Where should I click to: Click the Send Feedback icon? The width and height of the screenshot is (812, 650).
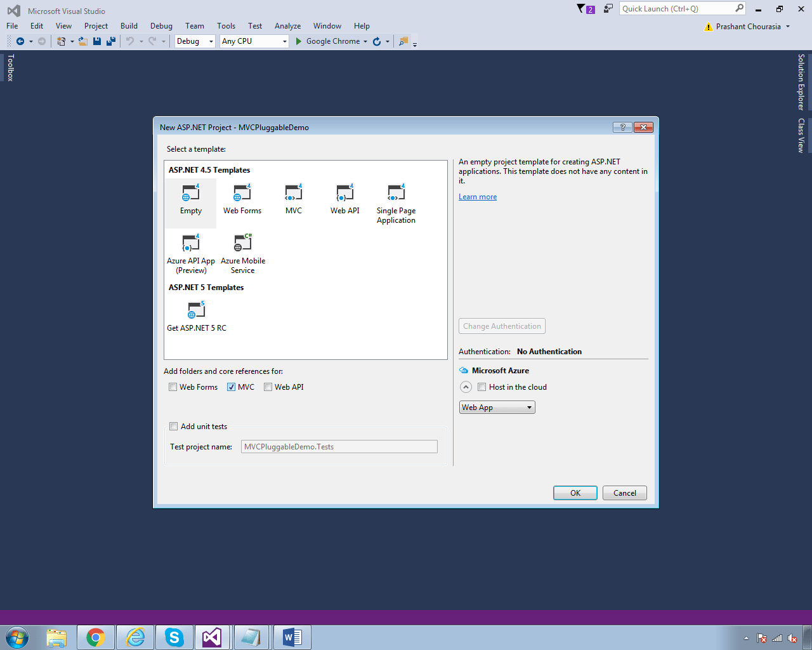(x=608, y=8)
